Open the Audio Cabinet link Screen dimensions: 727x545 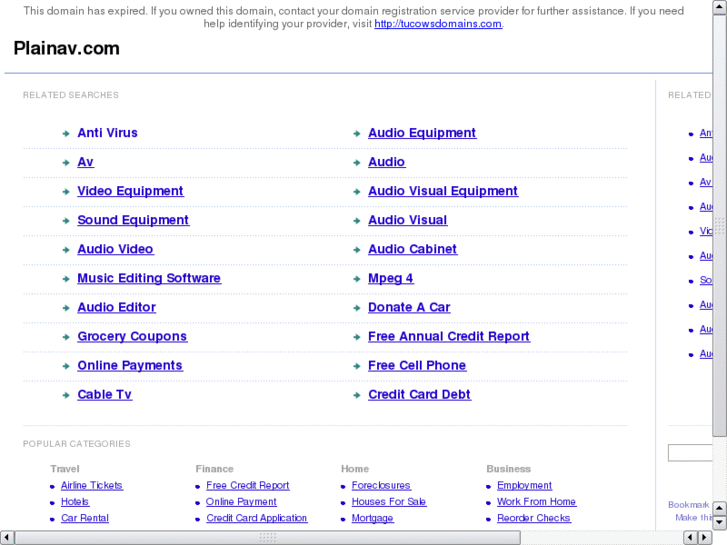412,250
